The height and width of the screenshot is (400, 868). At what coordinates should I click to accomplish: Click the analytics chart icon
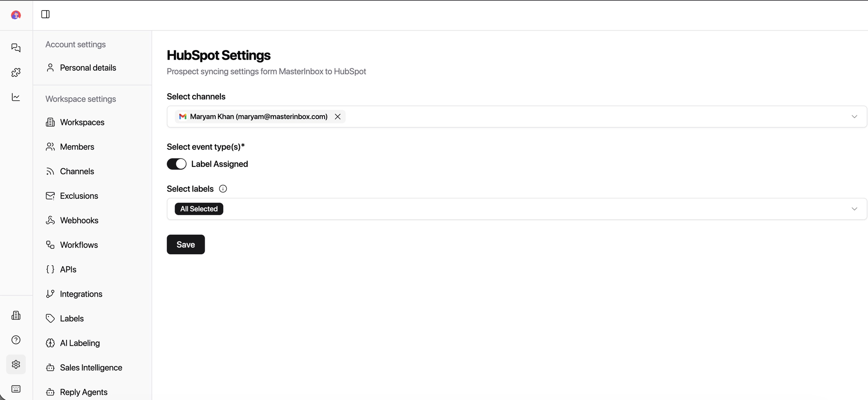coord(16,97)
